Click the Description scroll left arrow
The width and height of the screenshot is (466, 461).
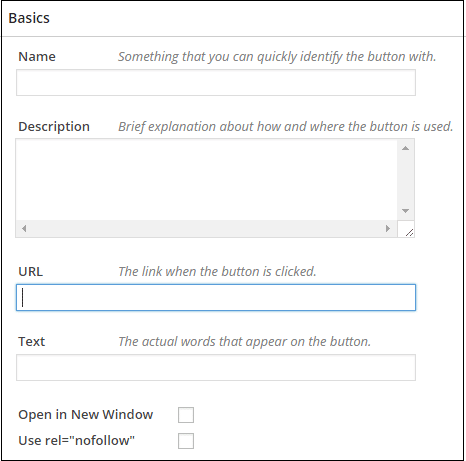point(24,229)
